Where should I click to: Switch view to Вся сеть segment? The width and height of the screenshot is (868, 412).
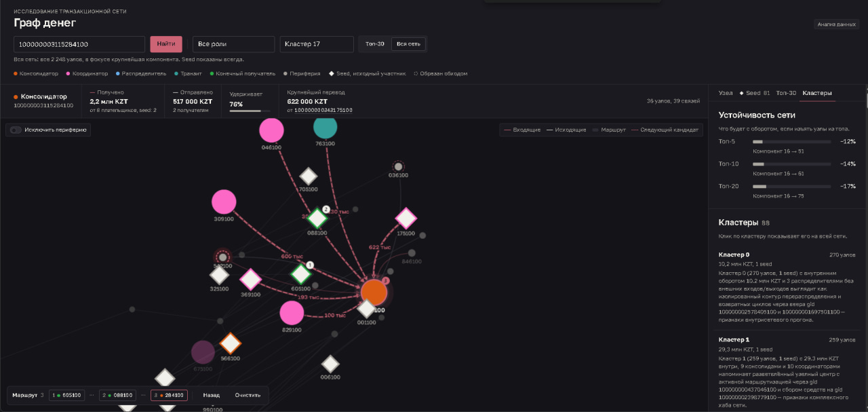[408, 43]
